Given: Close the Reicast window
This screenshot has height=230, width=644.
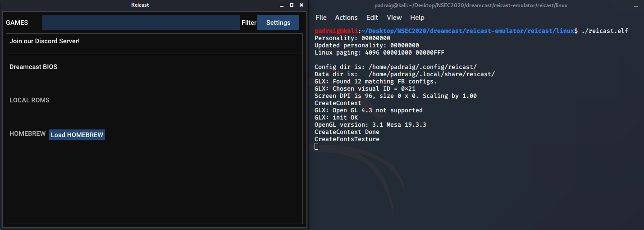Looking at the screenshot, I should (x=301, y=5).
